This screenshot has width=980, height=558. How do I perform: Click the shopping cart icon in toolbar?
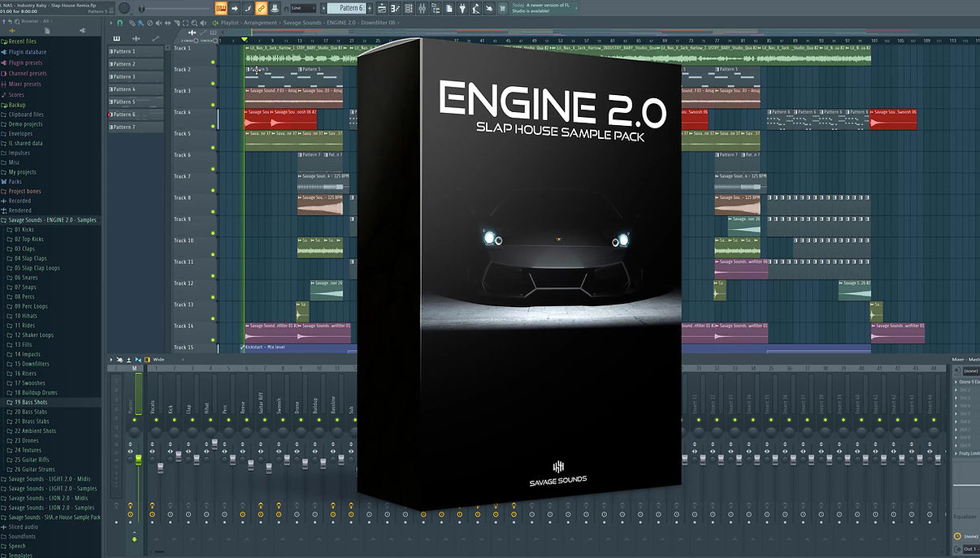pos(501,8)
